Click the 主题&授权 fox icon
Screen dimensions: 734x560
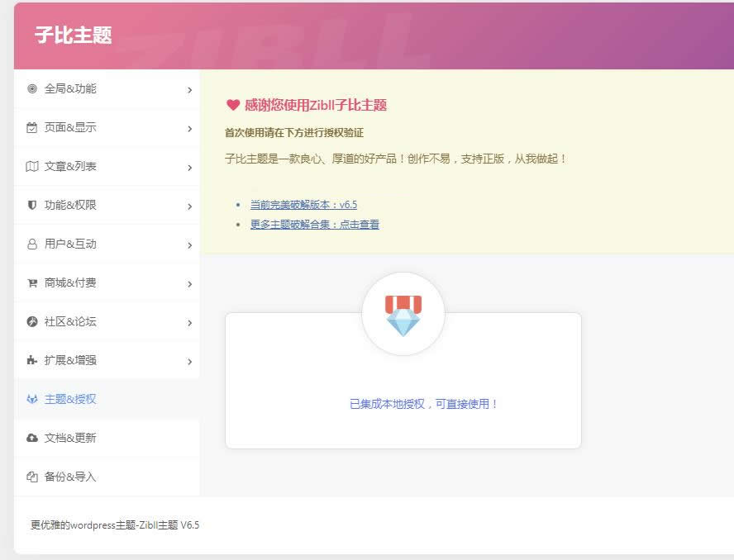click(x=32, y=399)
